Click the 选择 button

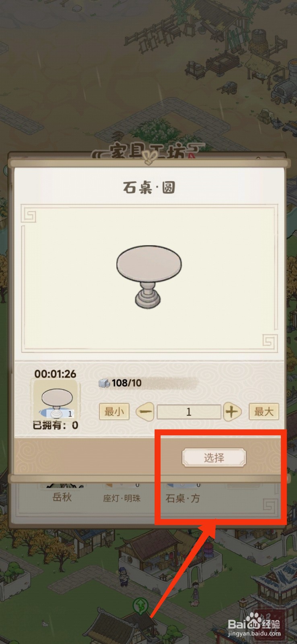click(x=214, y=458)
